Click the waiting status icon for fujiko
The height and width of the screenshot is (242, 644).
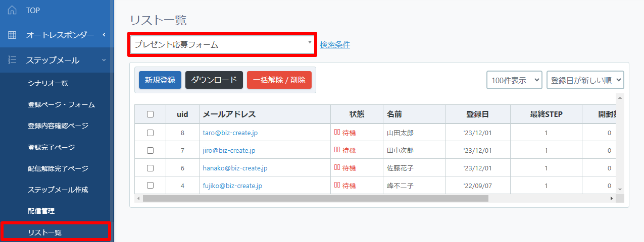337,186
